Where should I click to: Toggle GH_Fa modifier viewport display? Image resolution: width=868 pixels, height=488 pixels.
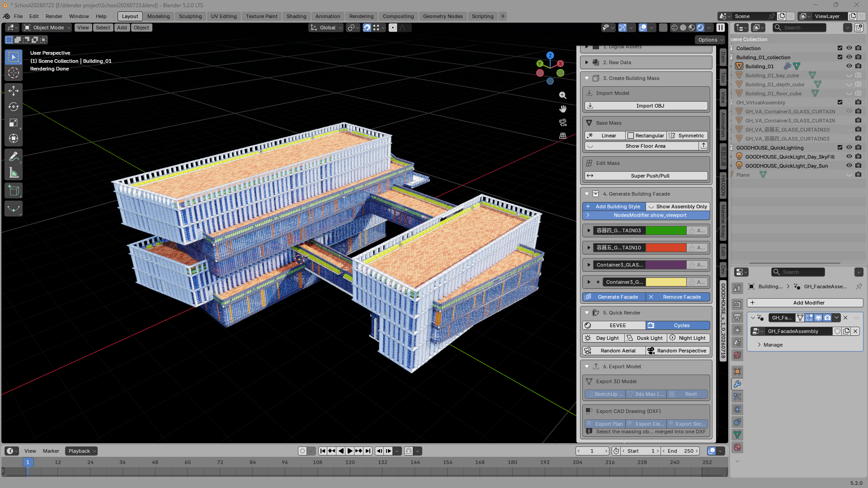818,318
